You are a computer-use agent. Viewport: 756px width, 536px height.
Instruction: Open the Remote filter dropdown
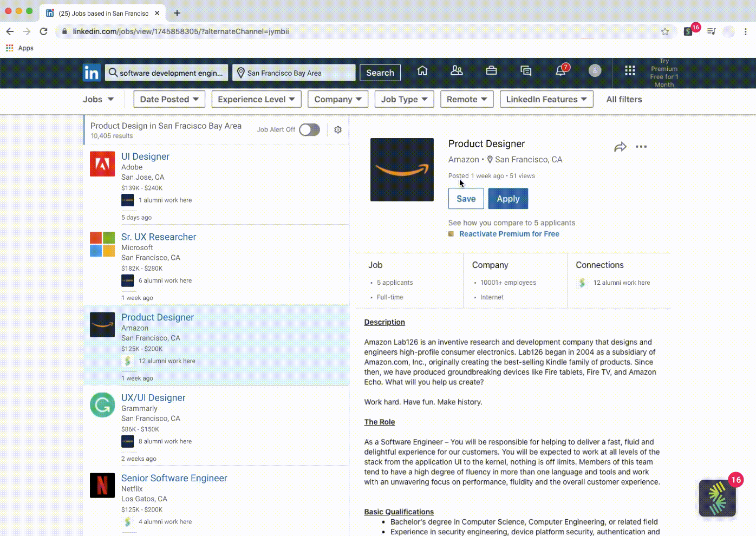(x=467, y=99)
